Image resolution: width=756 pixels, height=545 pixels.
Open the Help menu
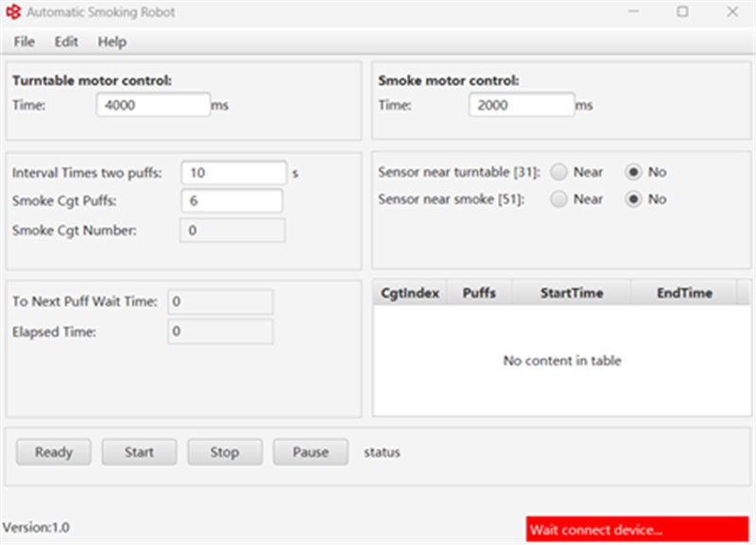(112, 42)
